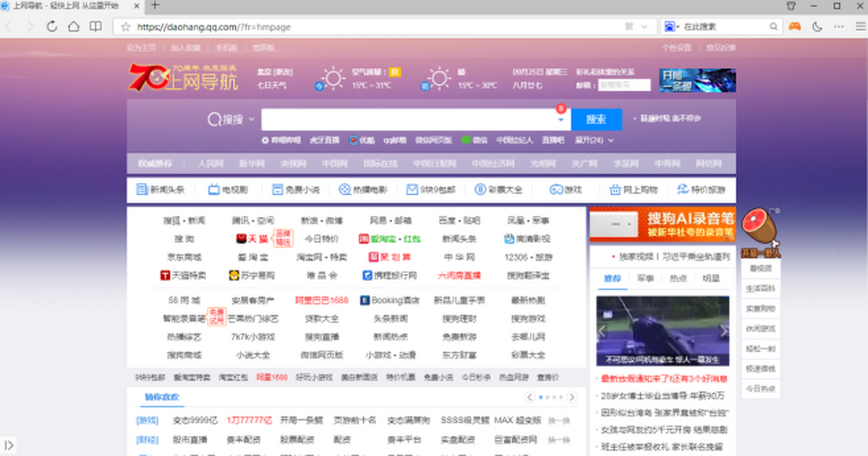The image size is (868, 456).
Task: Open 电视剧 TV icon link
Action: (x=228, y=189)
